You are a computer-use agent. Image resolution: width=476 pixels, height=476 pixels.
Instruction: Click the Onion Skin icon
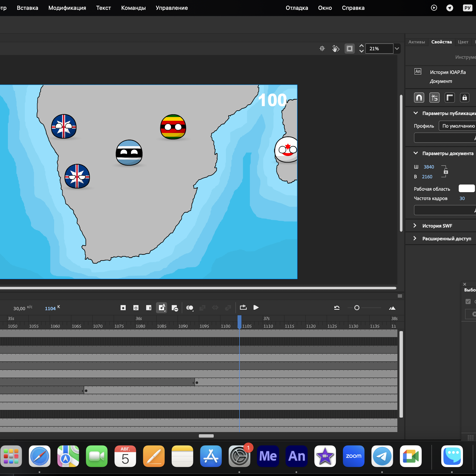coord(189,308)
